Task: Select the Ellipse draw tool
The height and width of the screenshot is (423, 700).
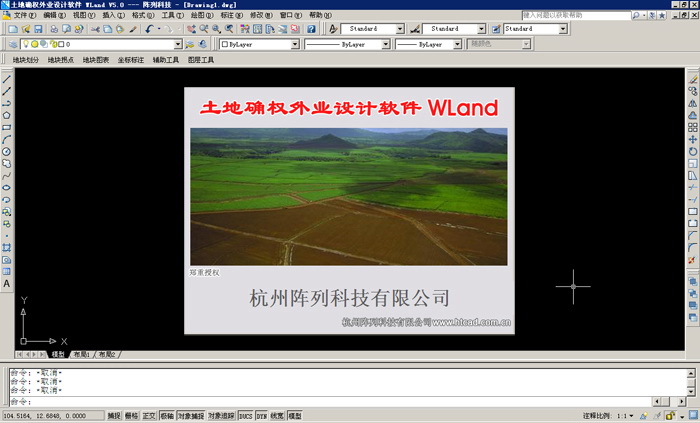Action: click(x=7, y=188)
